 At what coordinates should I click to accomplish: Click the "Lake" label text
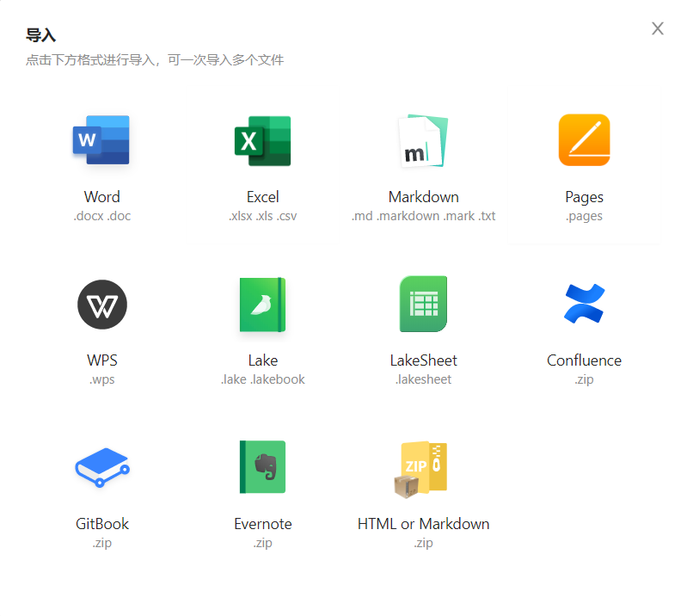tap(263, 360)
